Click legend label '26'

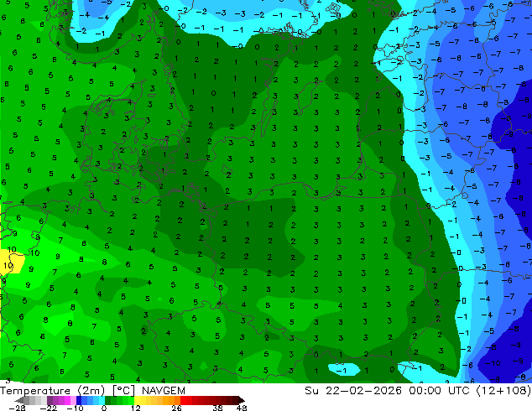click(176, 408)
